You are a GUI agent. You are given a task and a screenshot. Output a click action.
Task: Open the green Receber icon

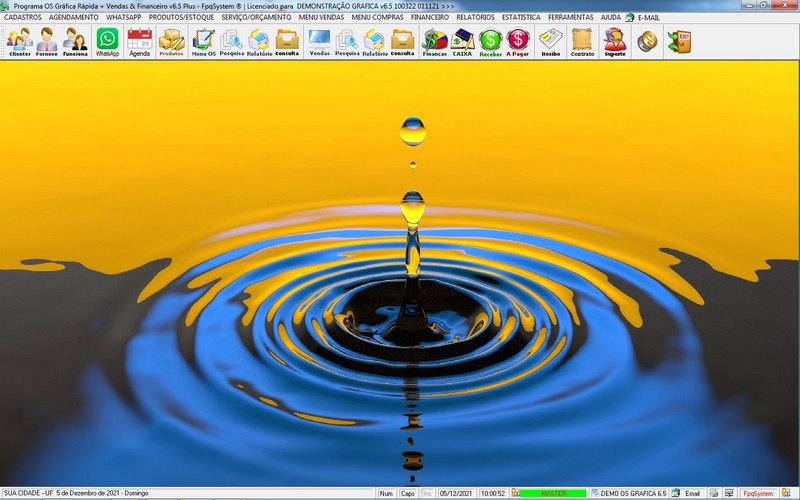(x=490, y=42)
